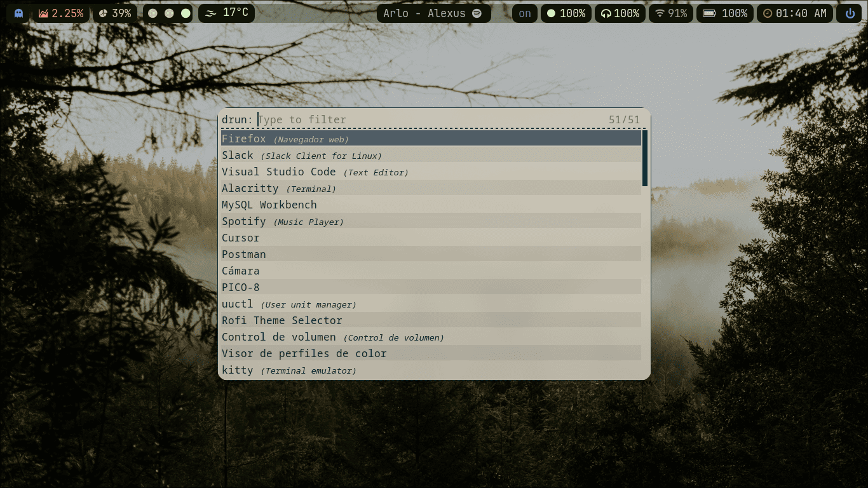Switch to the third workspace dot
This screenshot has height=488, width=868.
click(186, 13)
